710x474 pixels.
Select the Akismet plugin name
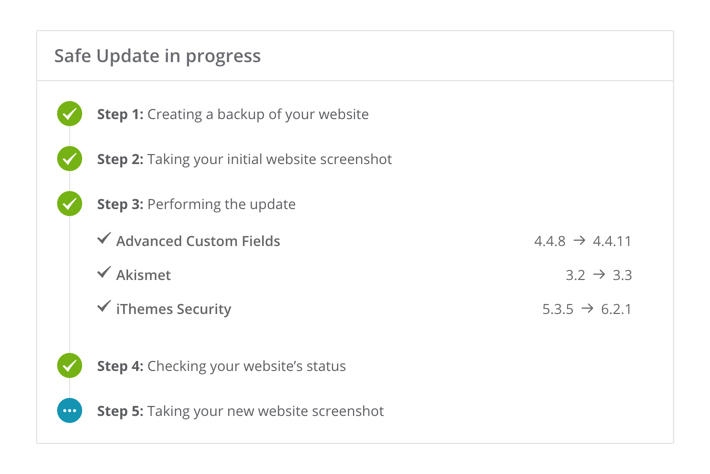click(x=143, y=275)
